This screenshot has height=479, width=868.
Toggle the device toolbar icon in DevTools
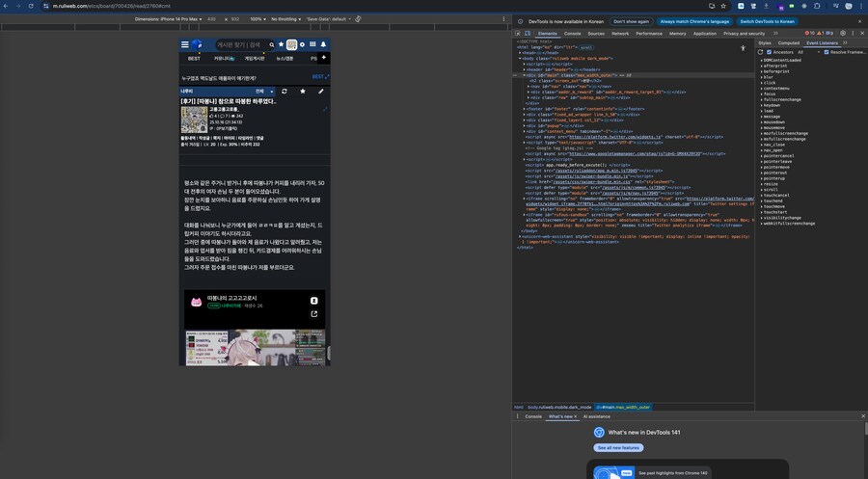coord(528,33)
